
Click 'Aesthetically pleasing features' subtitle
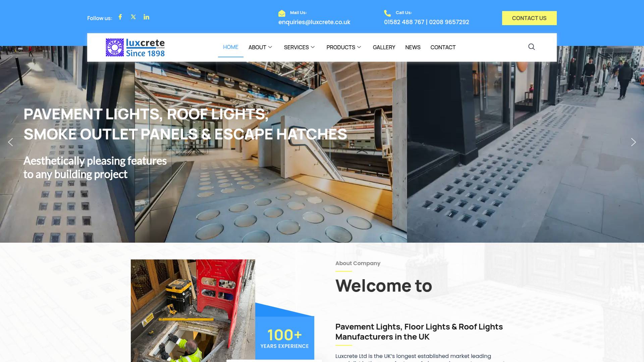(x=95, y=168)
